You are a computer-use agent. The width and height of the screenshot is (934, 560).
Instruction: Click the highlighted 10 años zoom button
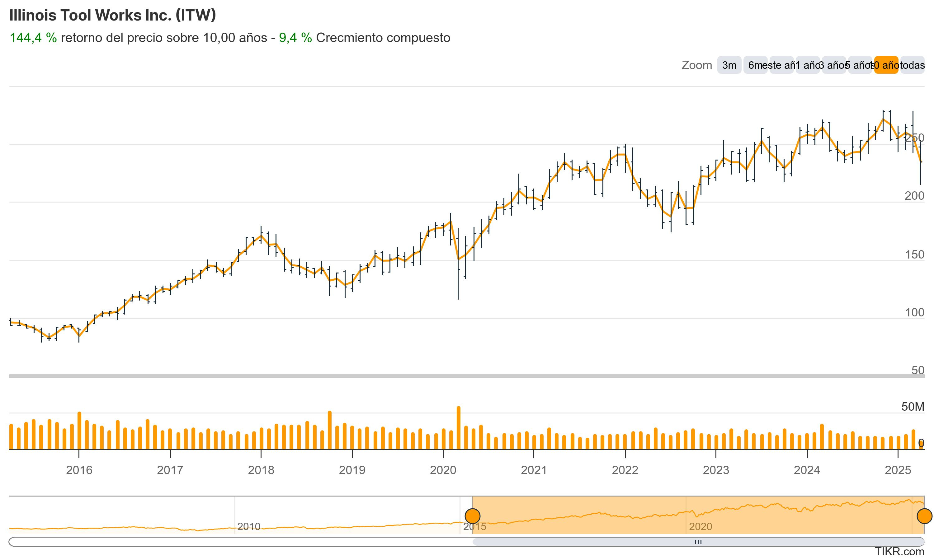(x=886, y=65)
